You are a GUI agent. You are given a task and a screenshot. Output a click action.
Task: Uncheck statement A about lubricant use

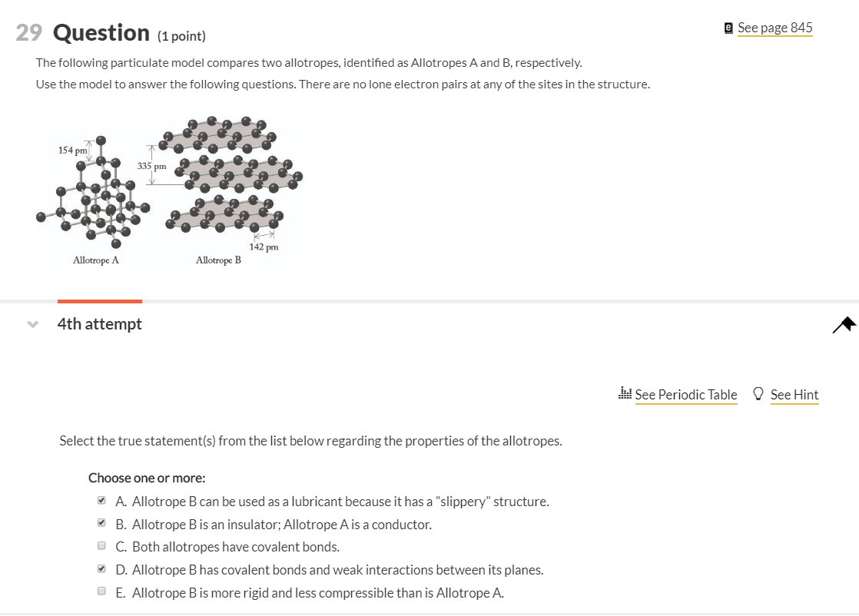101,500
